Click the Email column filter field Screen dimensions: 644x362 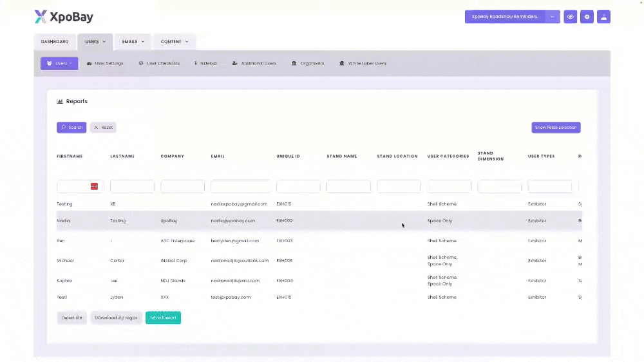[x=240, y=186]
